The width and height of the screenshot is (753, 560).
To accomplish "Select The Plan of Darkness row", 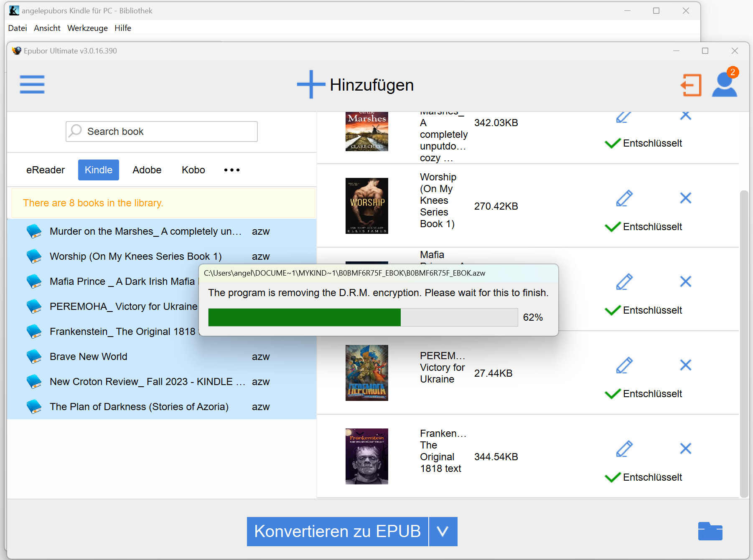I will 162,407.
